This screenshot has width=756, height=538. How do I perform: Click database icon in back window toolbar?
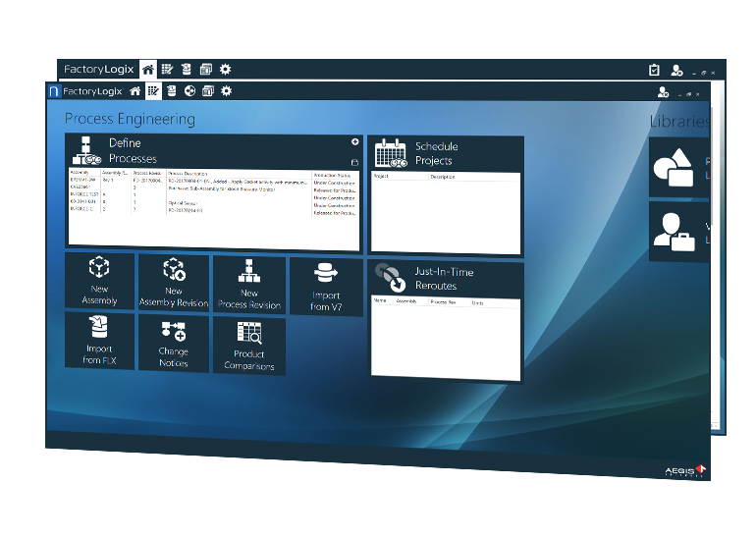(187, 70)
